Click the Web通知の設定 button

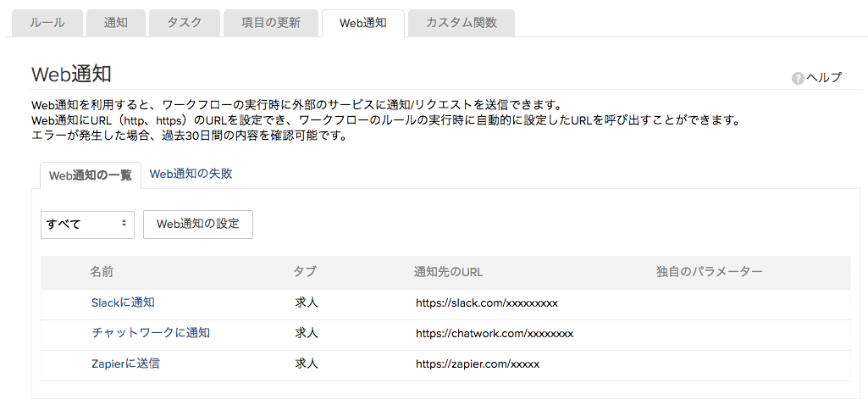point(198,224)
